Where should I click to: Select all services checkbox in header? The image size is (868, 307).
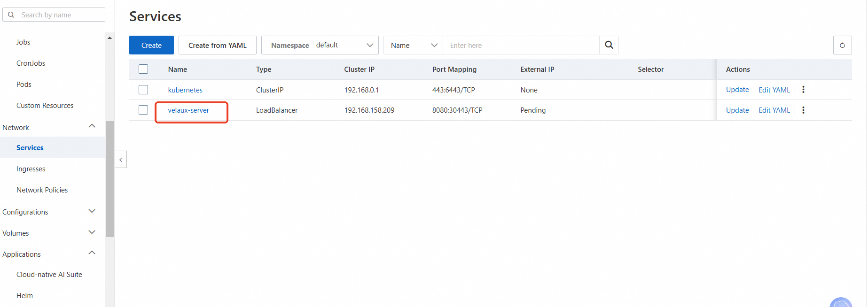tap(143, 69)
